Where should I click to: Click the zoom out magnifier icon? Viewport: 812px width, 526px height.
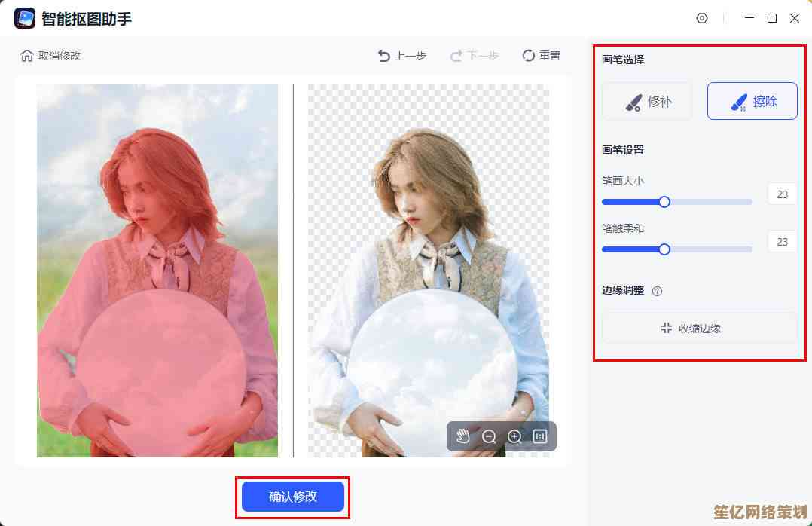coord(489,436)
